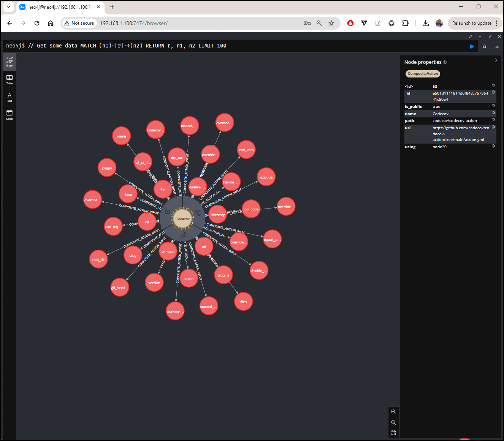Open the browser extensions puzzle menu
The image size is (504, 441).
pos(406,23)
